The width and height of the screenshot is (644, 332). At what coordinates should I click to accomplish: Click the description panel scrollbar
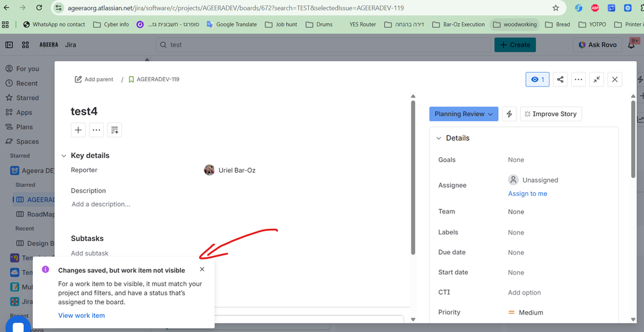tap(413, 177)
